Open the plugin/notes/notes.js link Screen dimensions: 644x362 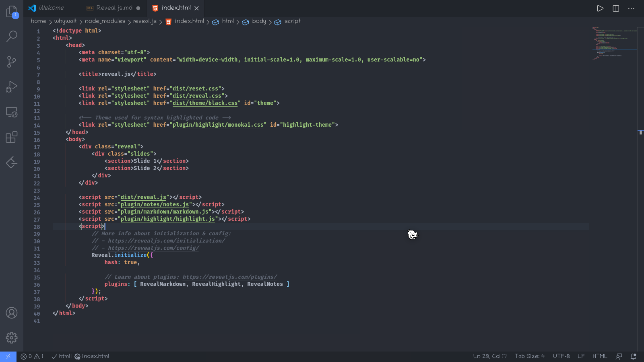[x=155, y=204]
